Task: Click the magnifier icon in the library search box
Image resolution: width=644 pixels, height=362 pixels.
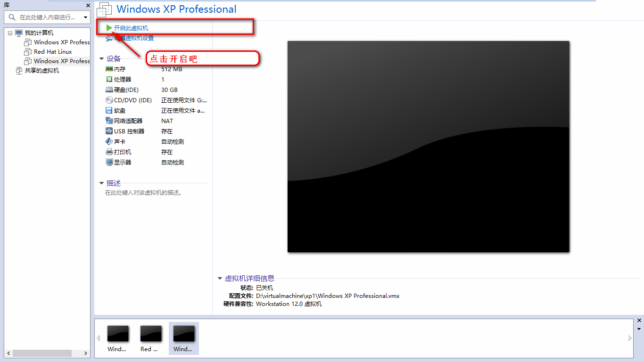Action: click(x=12, y=17)
